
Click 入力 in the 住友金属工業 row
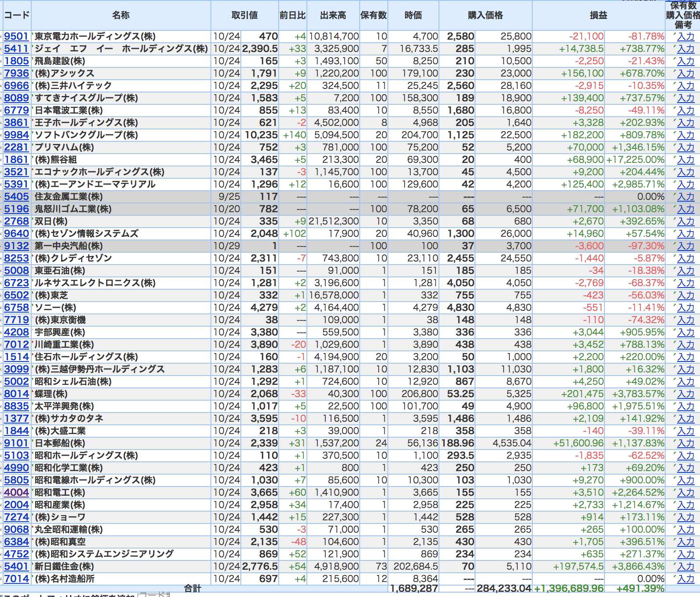point(685,197)
